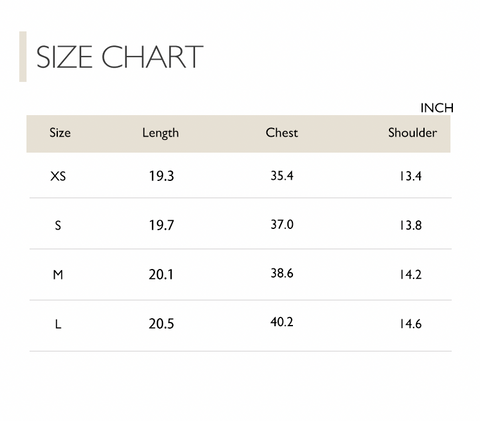480x421 pixels.
Task: Click the L length value 20.5
Action: [161, 324]
